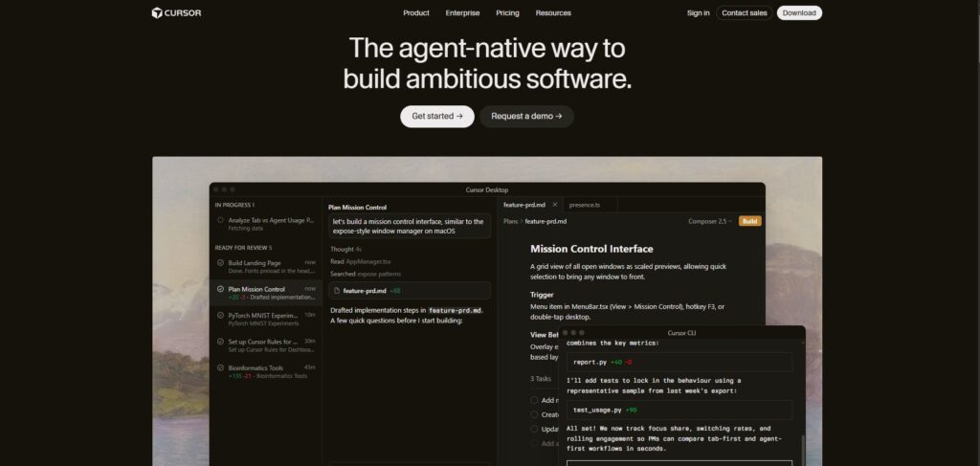Click the Mission Control Interface heading

point(591,249)
